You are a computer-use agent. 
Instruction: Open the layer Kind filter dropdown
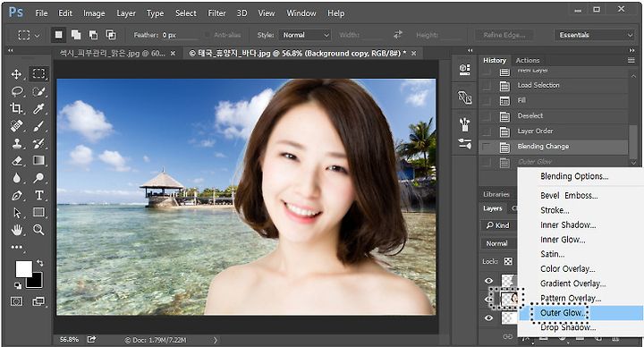(498, 225)
